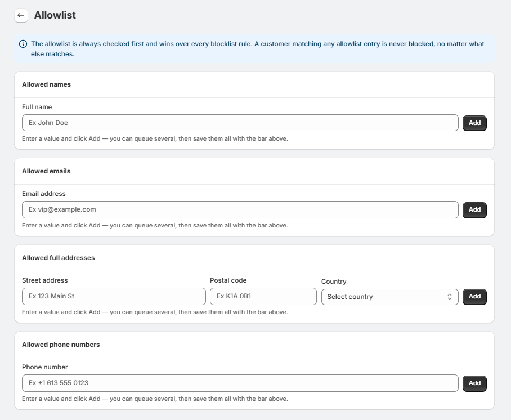Focus the Email address input field
The height and width of the screenshot is (420, 511).
(240, 209)
